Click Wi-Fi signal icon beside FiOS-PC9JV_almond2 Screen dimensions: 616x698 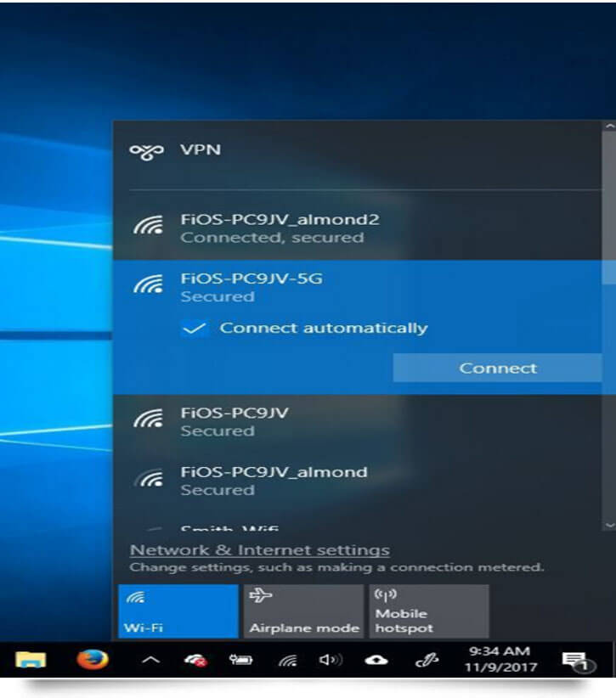(149, 225)
